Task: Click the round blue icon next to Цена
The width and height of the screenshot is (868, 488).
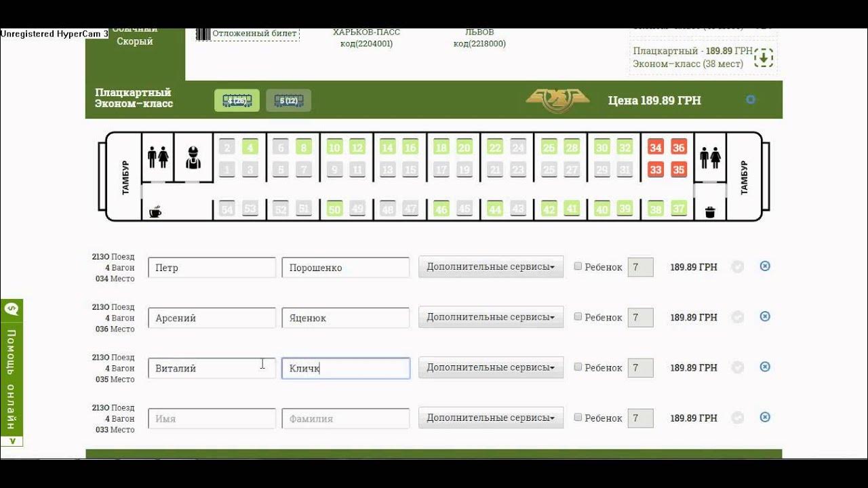Action: pyautogui.click(x=751, y=100)
